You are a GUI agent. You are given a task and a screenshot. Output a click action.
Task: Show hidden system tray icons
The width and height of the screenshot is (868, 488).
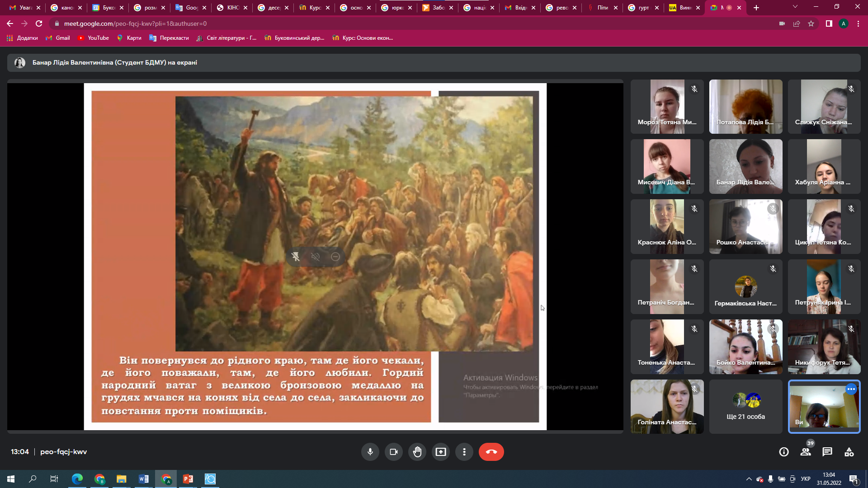[x=749, y=479]
